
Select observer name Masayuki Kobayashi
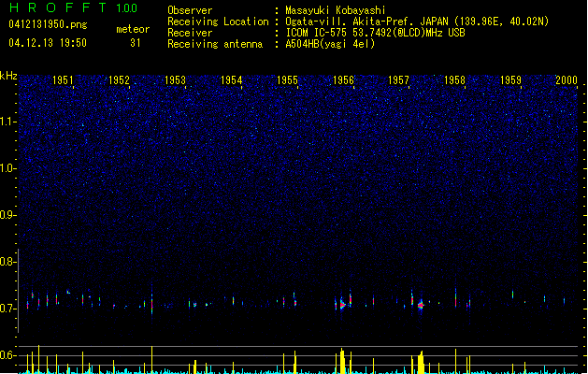[336, 10]
